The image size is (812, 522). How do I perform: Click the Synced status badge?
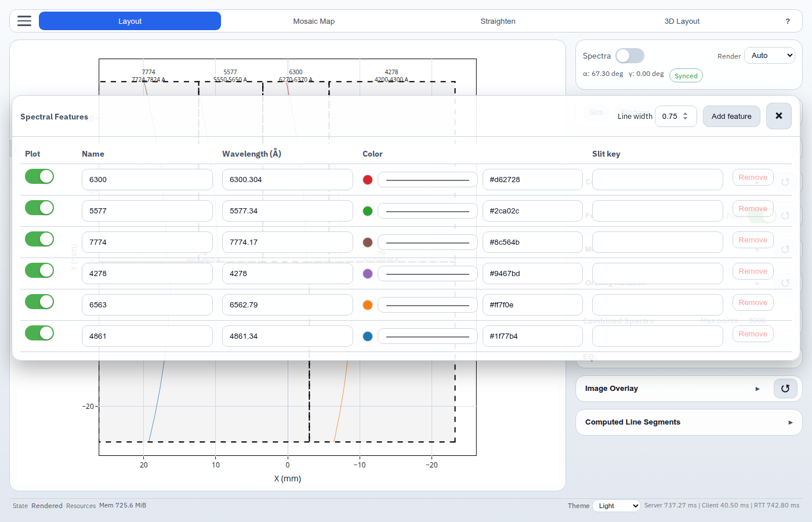point(686,76)
